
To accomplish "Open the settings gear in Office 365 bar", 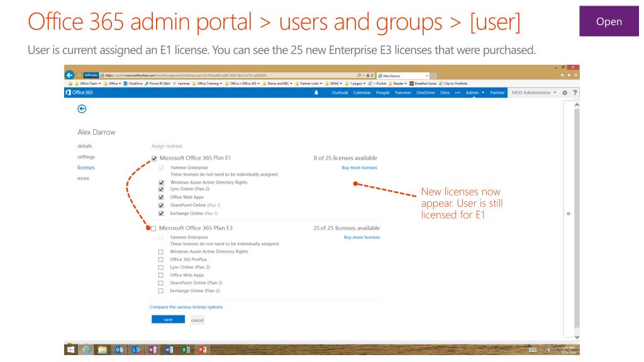I will (x=565, y=93).
